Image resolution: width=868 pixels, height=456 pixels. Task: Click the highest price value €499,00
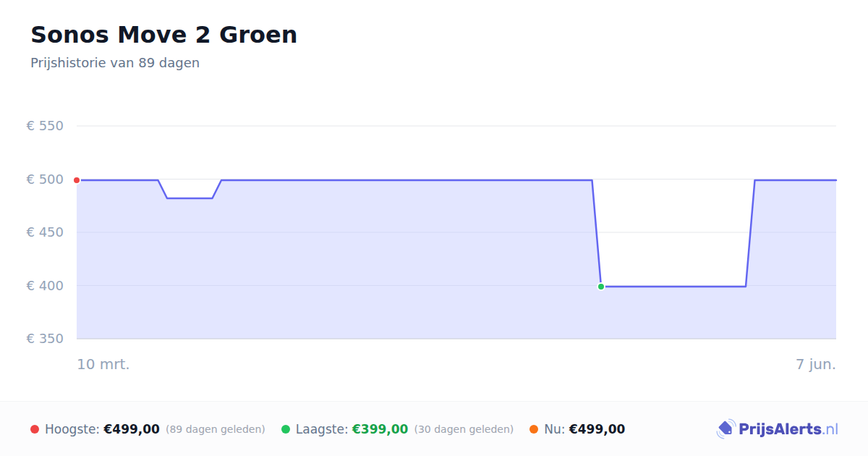(x=132, y=429)
